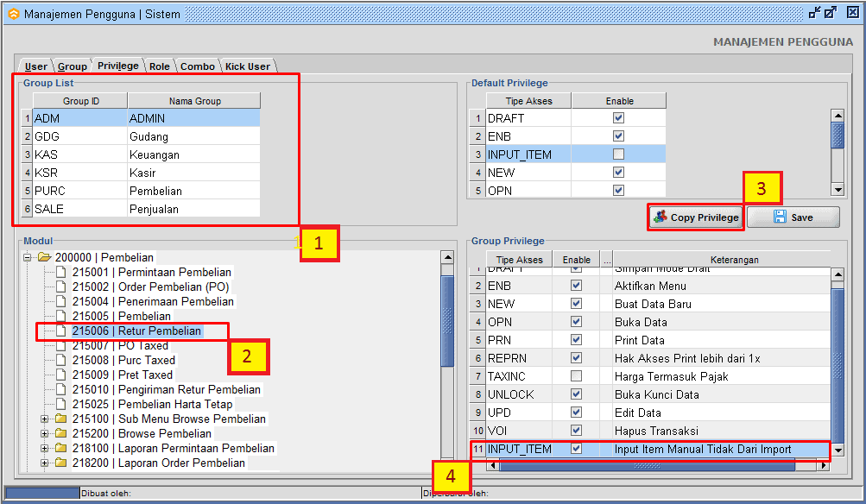Click the Copy Privilege button

coord(696,217)
